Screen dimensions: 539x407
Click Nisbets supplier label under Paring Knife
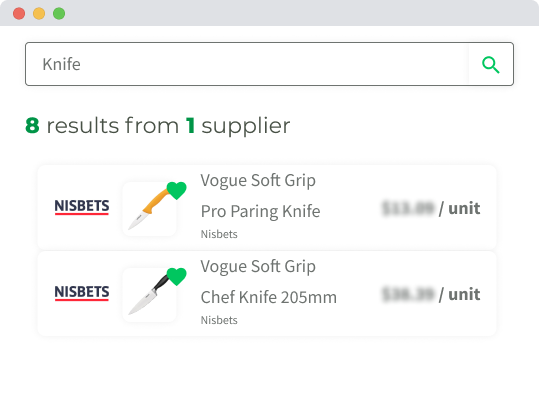pyautogui.click(x=219, y=234)
